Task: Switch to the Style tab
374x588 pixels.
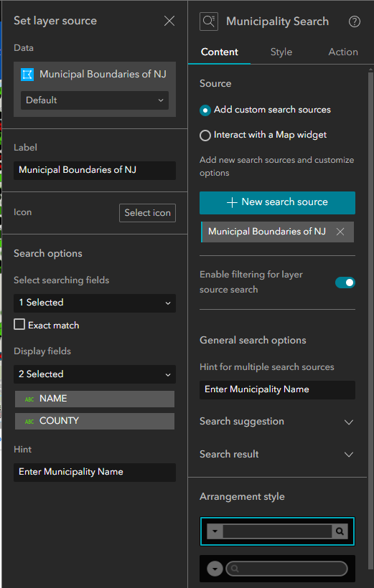Action: [x=281, y=52]
